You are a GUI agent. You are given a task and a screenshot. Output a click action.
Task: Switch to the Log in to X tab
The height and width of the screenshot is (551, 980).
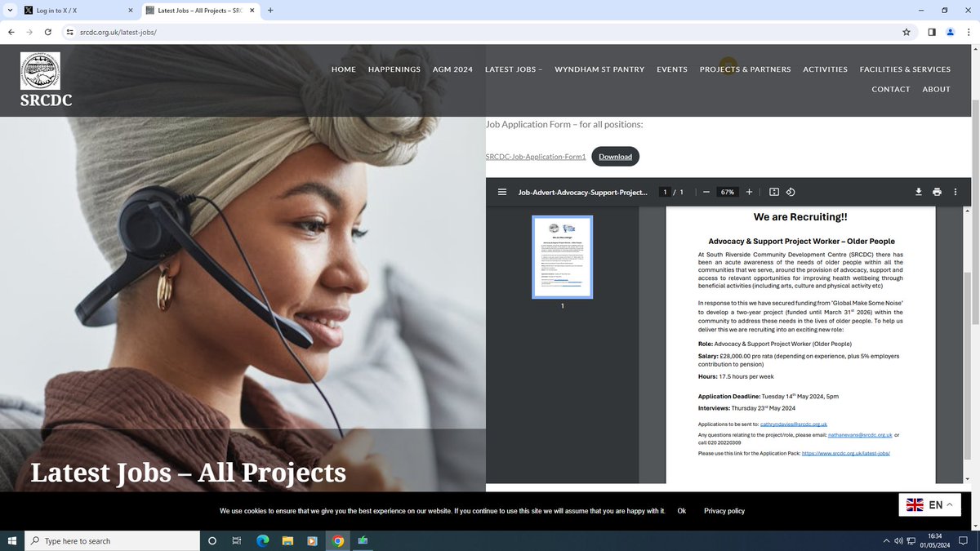click(x=78, y=11)
